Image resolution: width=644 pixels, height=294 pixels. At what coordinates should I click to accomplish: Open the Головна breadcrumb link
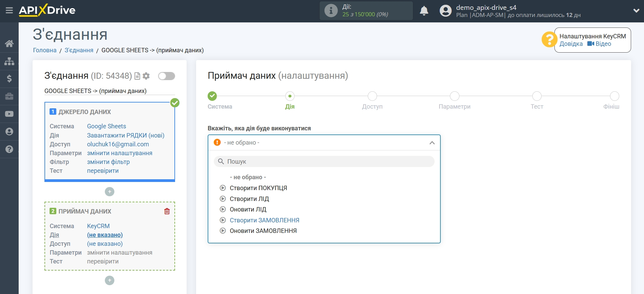pos(45,50)
